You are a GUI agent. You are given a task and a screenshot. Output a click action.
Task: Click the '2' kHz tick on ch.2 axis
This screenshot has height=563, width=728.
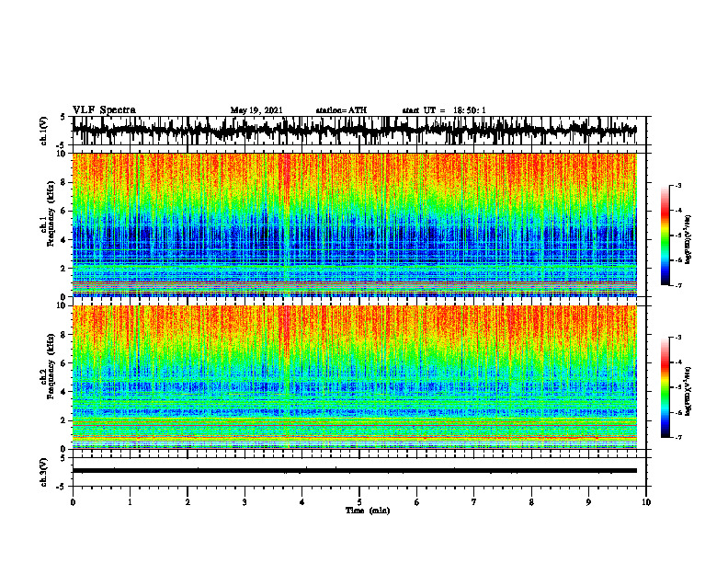(x=64, y=420)
